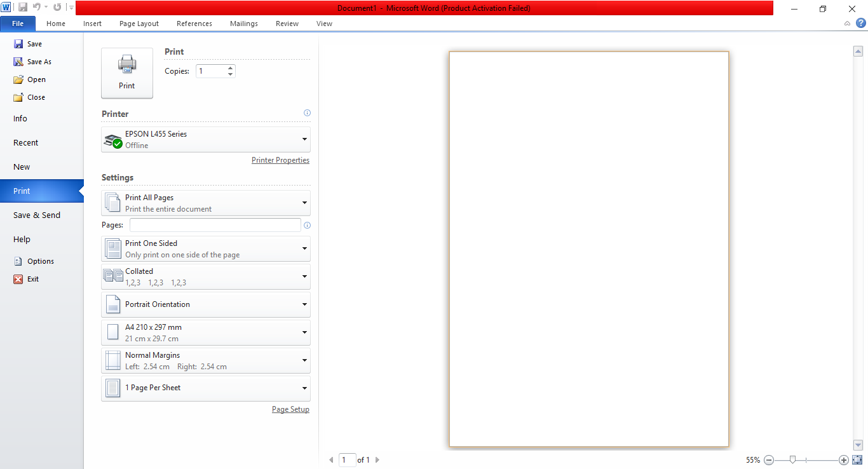The height and width of the screenshot is (469, 868).
Task: Click the Printer Properties link
Action: click(x=280, y=160)
